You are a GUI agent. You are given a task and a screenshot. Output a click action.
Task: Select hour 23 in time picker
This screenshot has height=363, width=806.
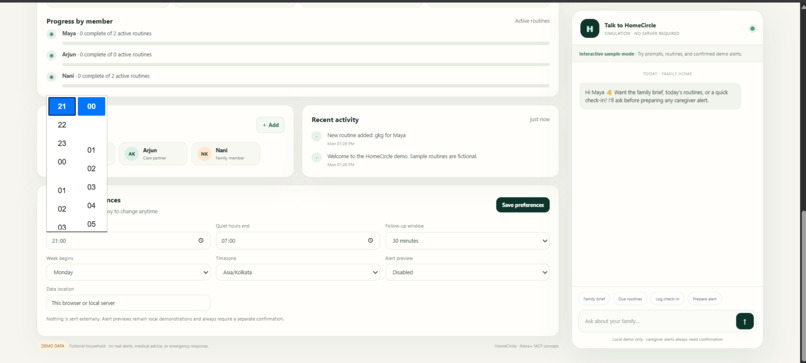point(62,143)
